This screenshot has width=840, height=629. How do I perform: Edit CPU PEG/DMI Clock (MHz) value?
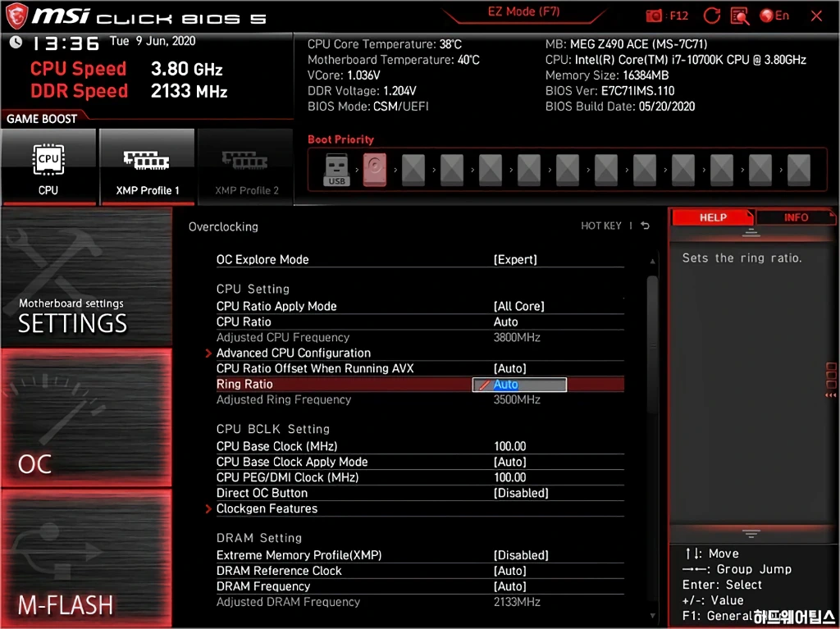(509, 476)
